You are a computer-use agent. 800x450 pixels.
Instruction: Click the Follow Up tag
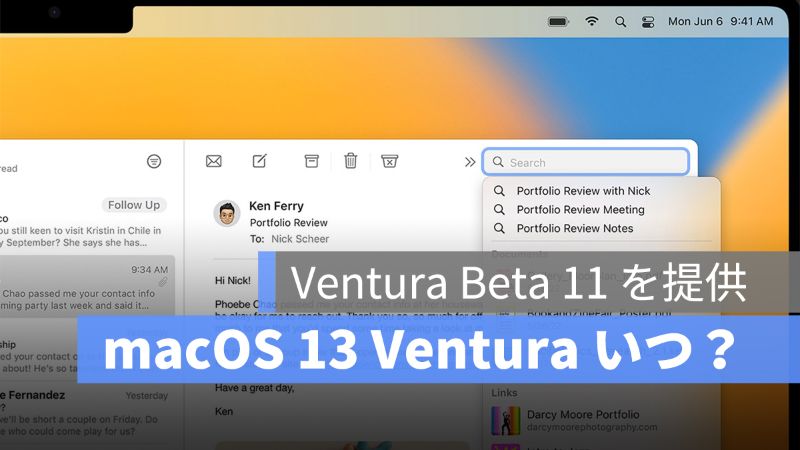tap(134, 205)
